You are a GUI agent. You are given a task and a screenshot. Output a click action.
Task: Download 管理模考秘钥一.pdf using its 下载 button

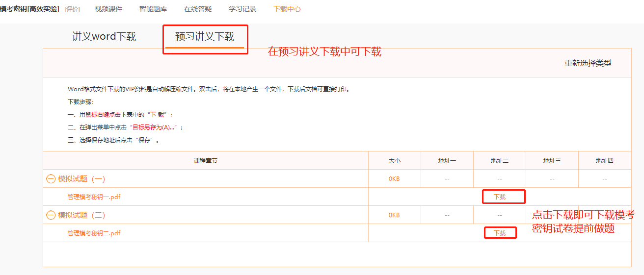pos(500,197)
